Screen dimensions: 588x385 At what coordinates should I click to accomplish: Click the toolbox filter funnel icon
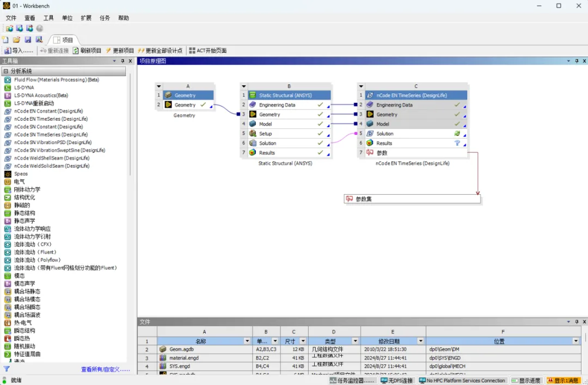[x=7, y=369]
